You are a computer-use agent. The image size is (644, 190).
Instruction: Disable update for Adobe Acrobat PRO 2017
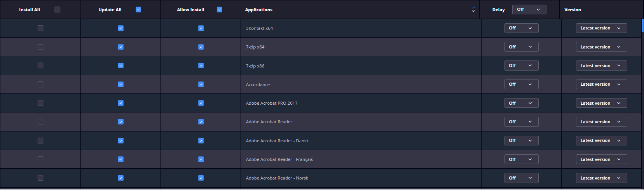pos(120,103)
